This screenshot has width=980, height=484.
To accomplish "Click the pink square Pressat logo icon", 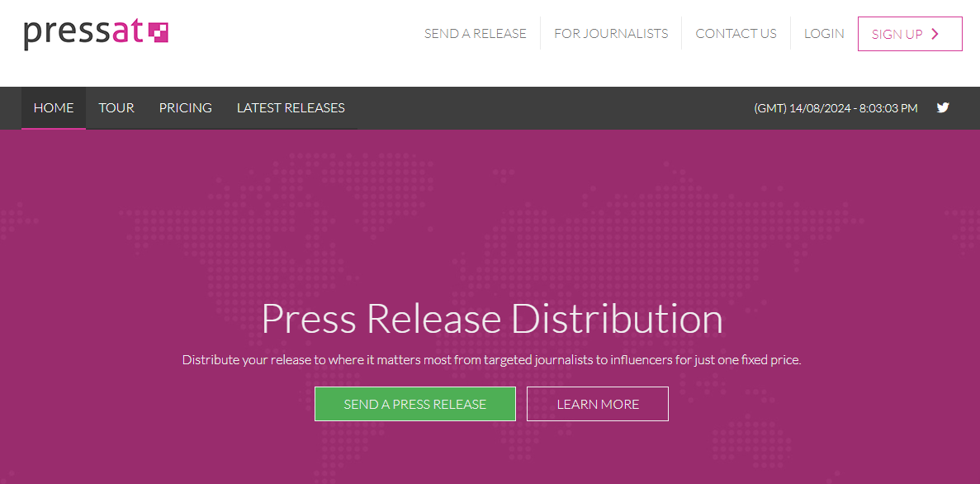I will 159,32.
